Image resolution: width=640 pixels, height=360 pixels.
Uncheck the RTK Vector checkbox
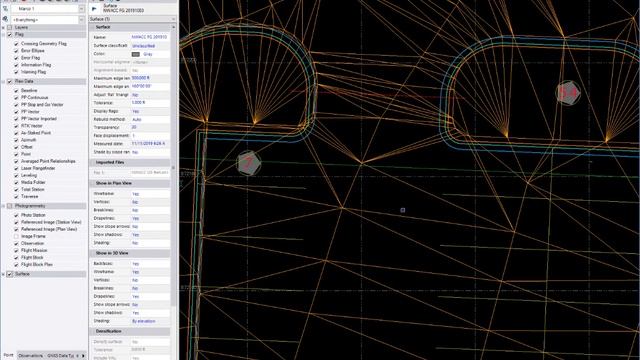click(16, 126)
